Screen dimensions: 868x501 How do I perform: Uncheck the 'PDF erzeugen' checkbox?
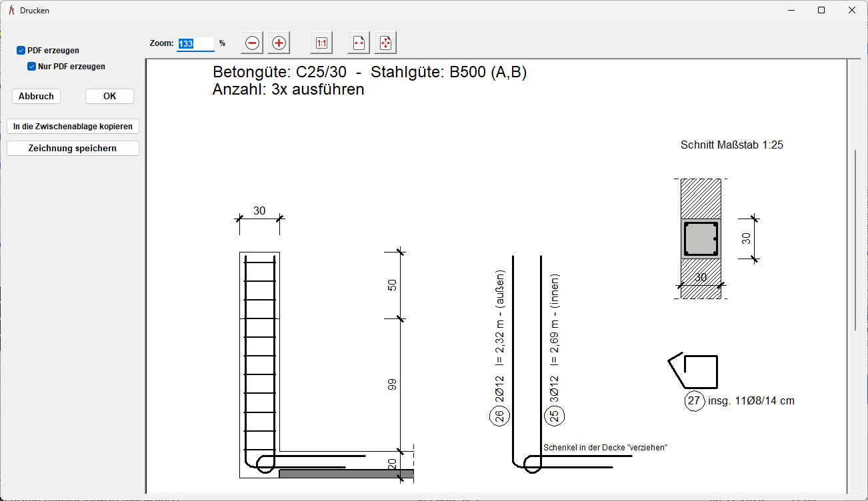tap(21, 51)
